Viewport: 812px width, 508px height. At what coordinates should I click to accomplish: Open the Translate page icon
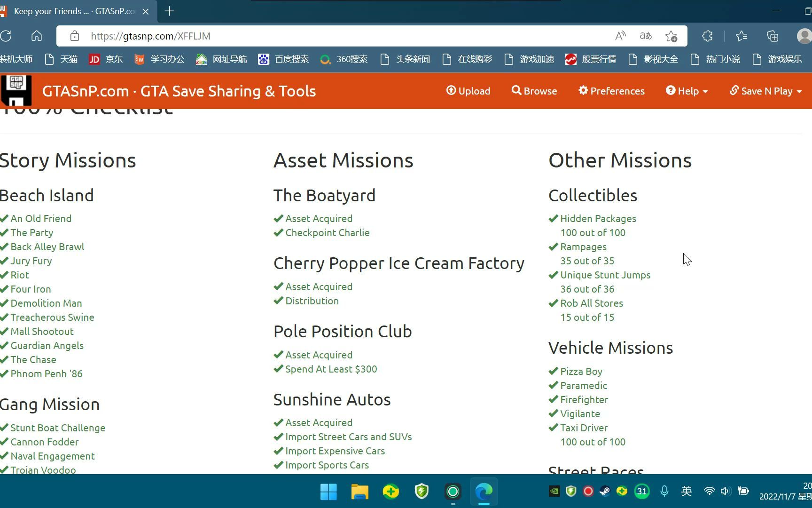[646, 36]
